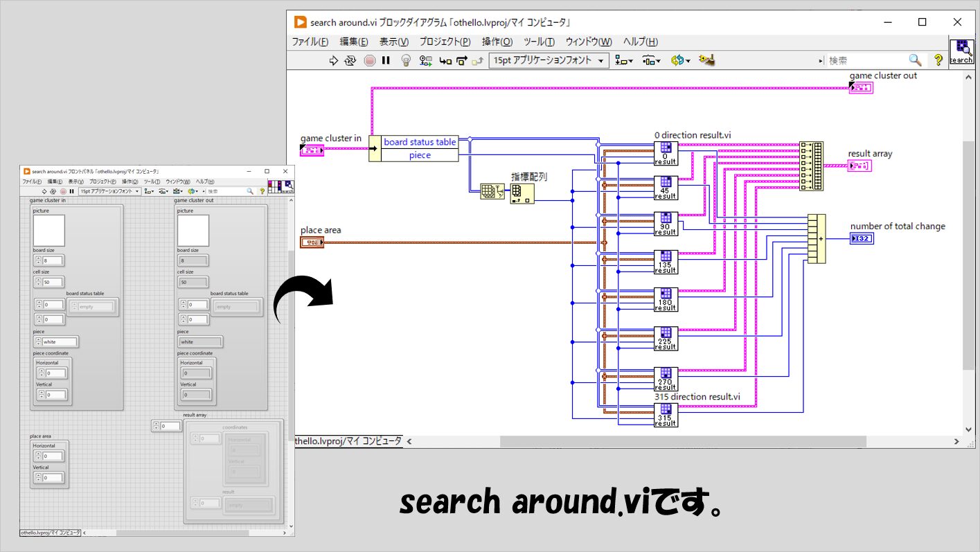
Task: Click Run Continuously in block diagram toolbar
Action: (x=350, y=60)
